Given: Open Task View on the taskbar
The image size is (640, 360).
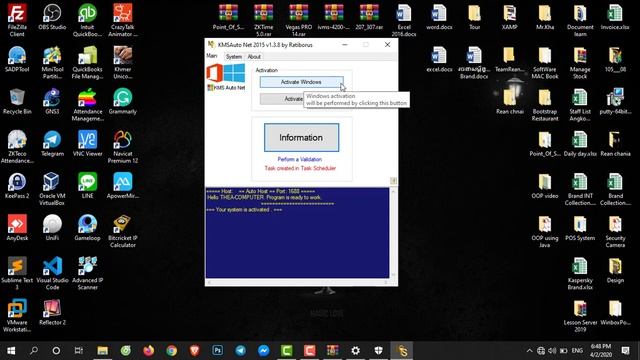Looking at the screenshot, I should (x=78, y=351).
